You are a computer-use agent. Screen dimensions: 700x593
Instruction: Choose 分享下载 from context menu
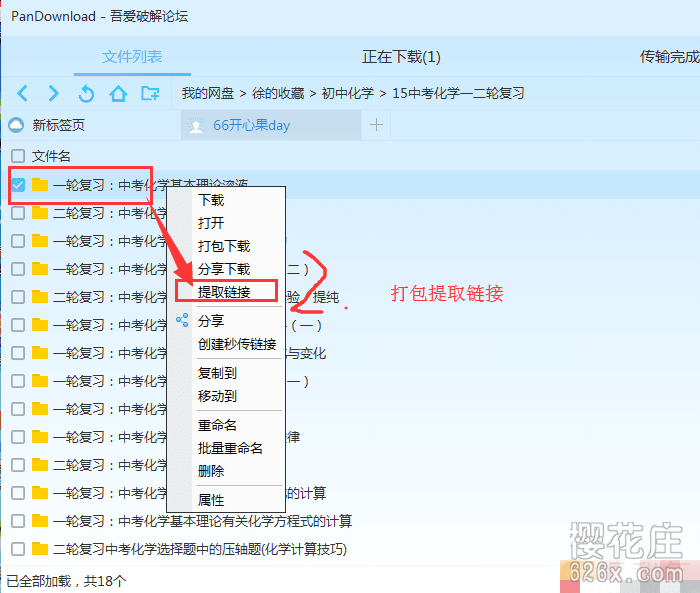click(x=224, y=269)
